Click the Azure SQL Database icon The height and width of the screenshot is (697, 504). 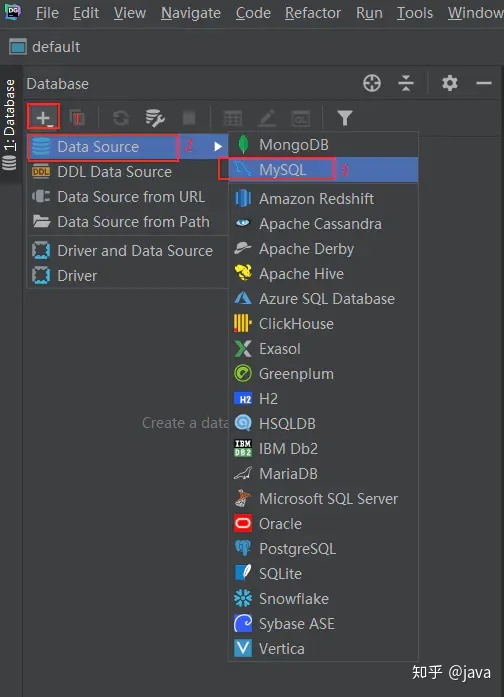coord(243,298)
